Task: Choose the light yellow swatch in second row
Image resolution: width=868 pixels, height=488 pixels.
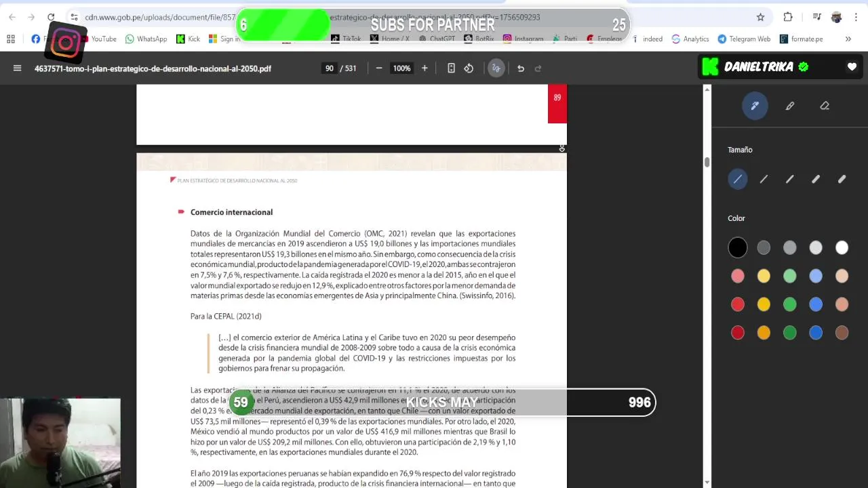Action: [764, 276]
